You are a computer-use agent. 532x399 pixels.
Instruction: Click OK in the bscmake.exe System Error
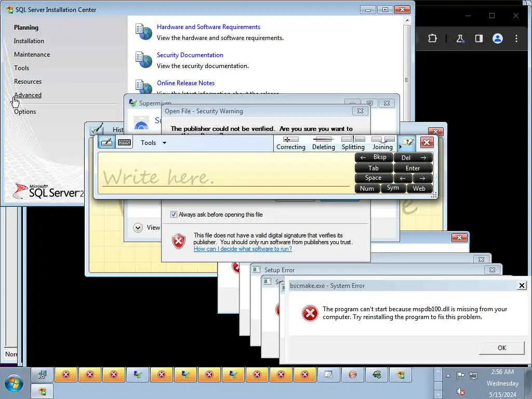point(501,348)
